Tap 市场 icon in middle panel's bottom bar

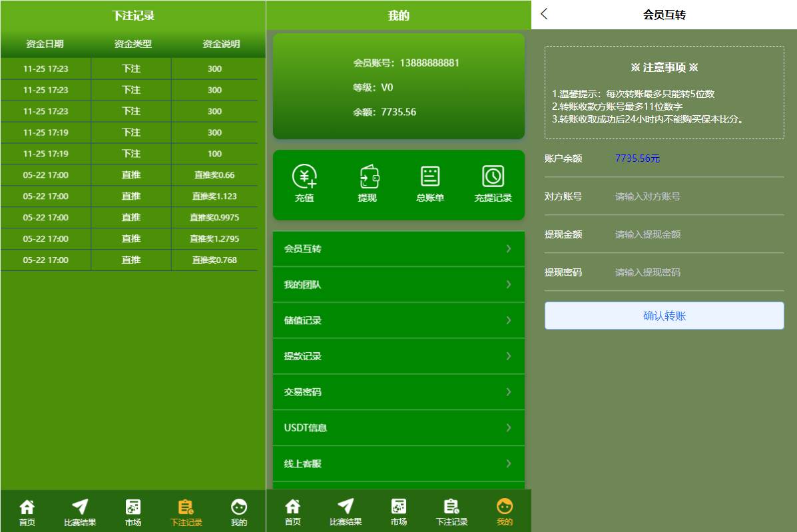coord(398,506)
